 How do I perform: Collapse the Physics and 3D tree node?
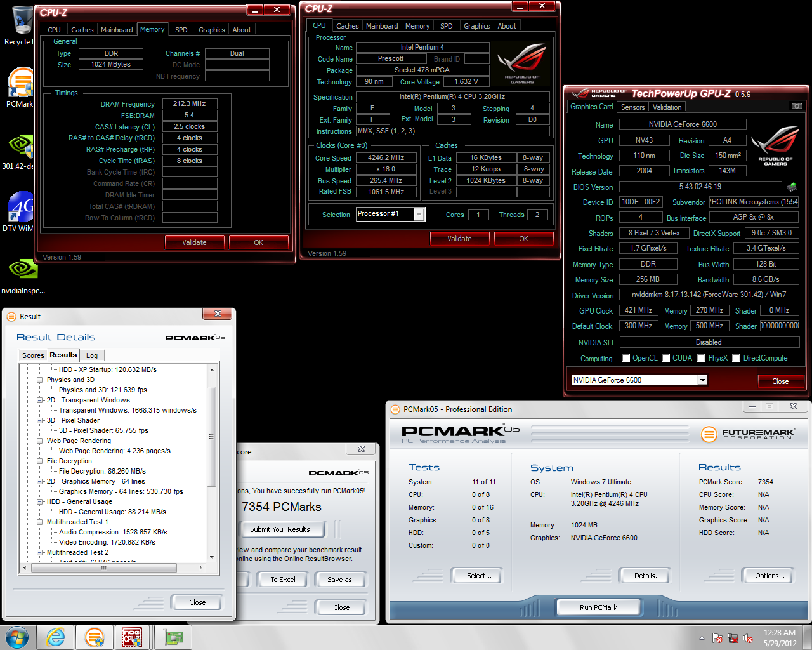(40, 380)
